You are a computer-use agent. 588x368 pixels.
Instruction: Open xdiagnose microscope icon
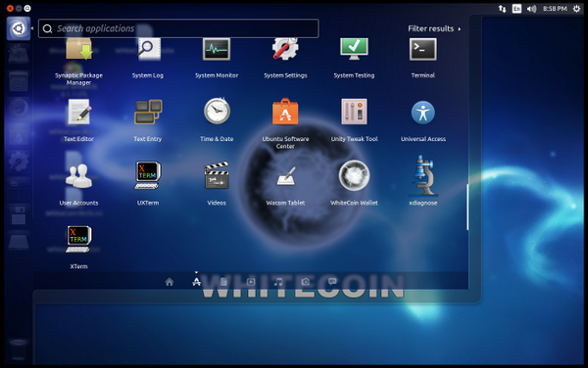(423, 176)
